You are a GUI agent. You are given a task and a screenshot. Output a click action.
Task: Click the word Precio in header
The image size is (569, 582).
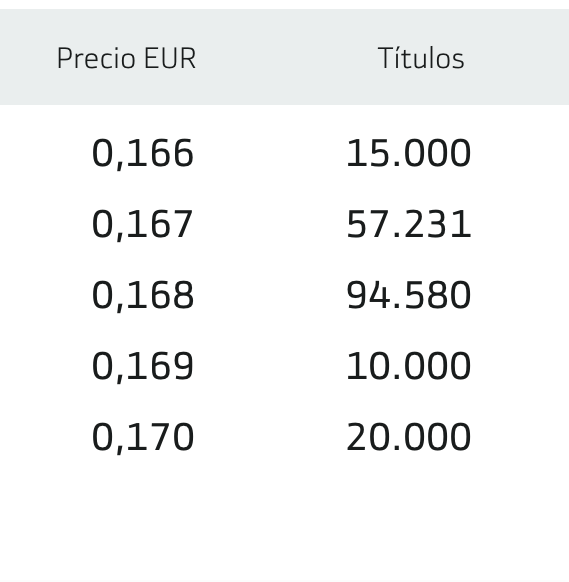pyautogui.click(x=96, y=58)
